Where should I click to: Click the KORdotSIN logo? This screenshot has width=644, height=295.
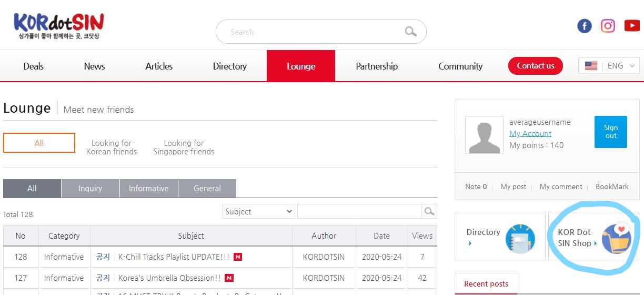pyautogui.click(x=59, y=26)
